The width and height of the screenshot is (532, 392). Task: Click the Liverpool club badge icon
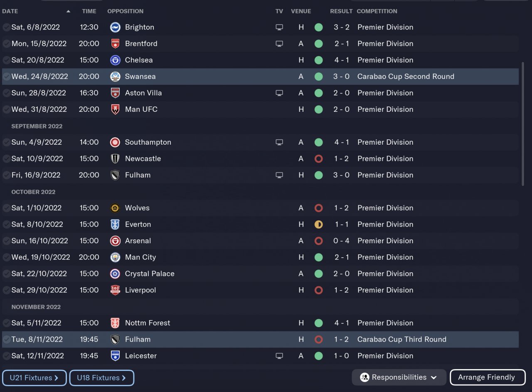pos(115,290)
